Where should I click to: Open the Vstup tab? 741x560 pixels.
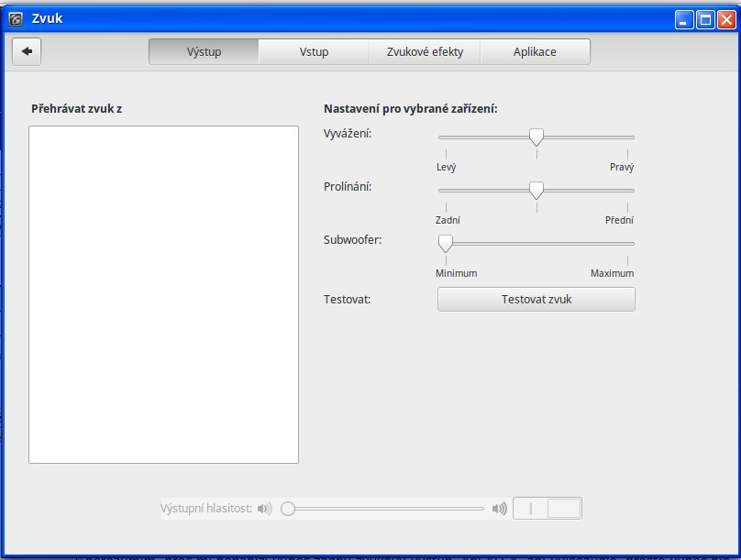[314, 52]
